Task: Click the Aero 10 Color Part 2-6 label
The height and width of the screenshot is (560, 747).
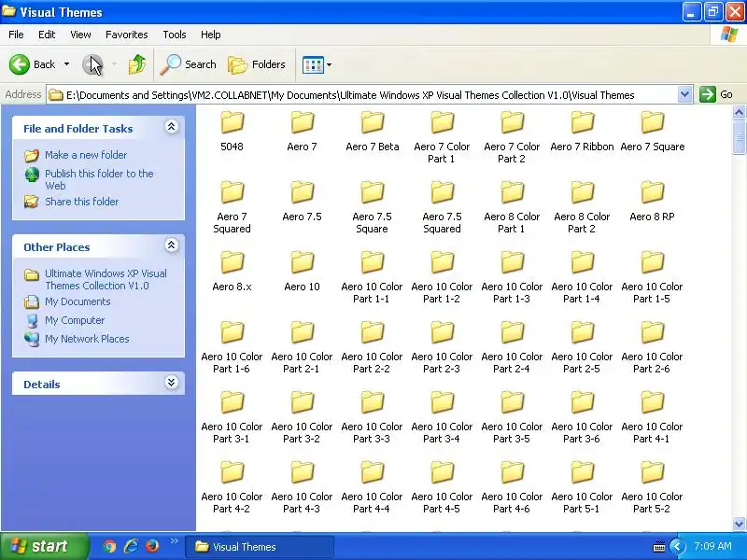Action: [652, 362]
